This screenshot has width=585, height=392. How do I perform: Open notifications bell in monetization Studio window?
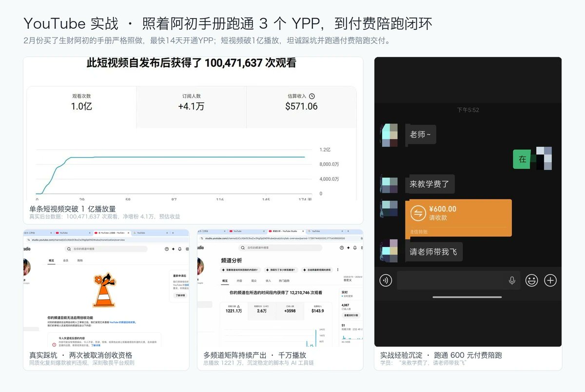tap(180, 249)
